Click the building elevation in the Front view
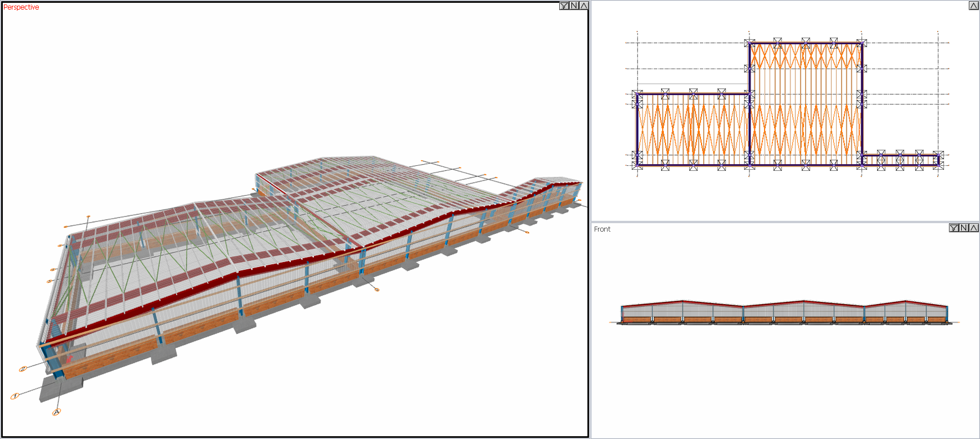This screenshot has width=980, height=439. 785,313
